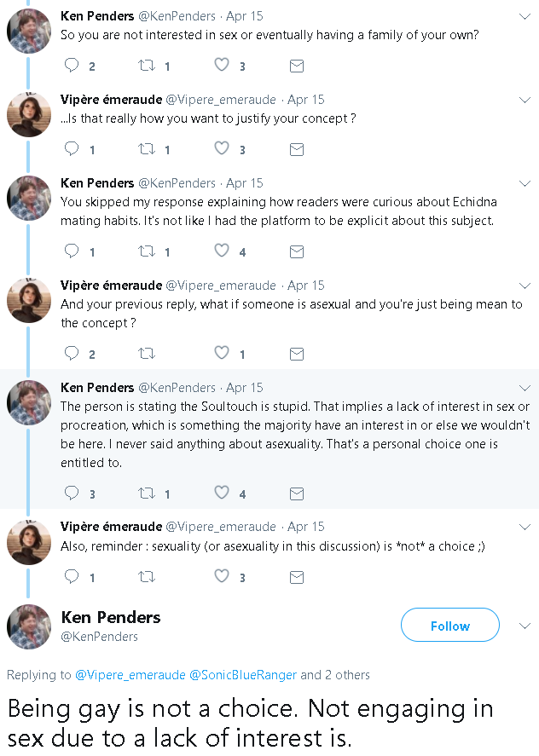Open 'and 2 others' reply recipients
The width and height of the screenshot is (539, 756).
coord(335,674)
